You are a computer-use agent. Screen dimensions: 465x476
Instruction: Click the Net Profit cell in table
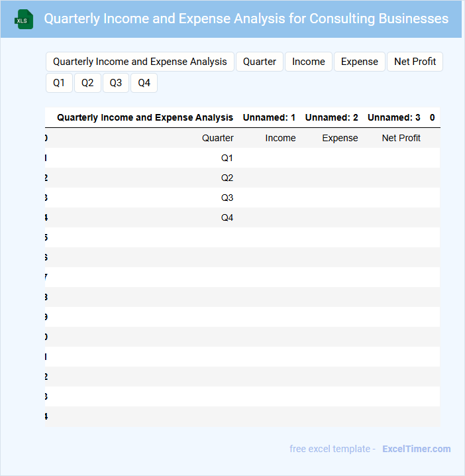[x=401, y=138]
